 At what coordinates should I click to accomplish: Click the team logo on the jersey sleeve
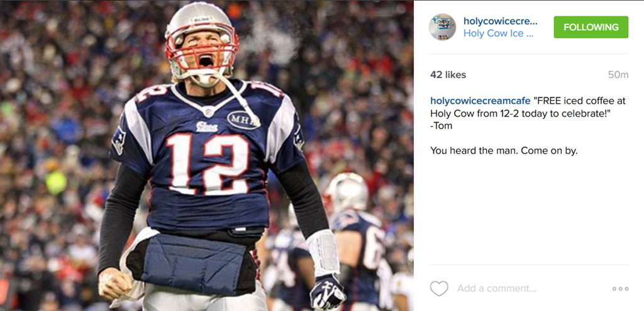click(119, 140)
